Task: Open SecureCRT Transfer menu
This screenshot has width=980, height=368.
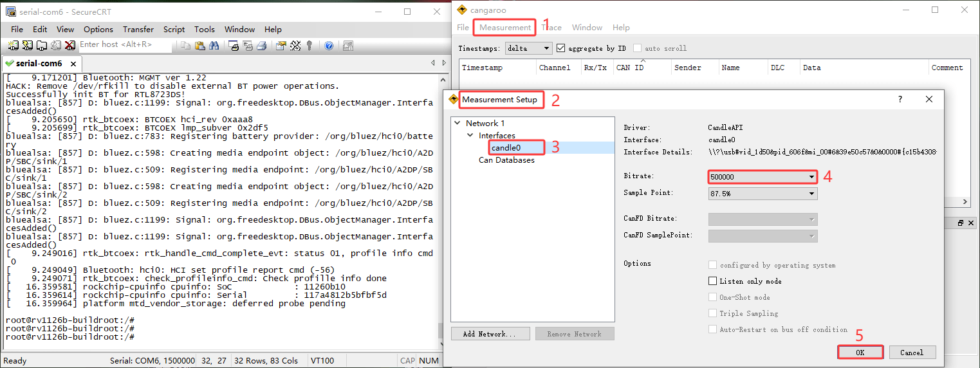Action: click(x=138, y=30)
